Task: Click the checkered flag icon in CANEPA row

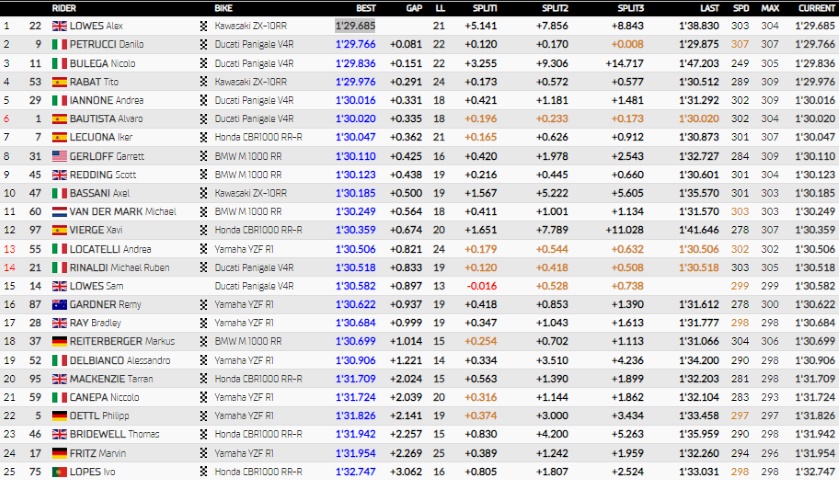Action: coord(204,398)
